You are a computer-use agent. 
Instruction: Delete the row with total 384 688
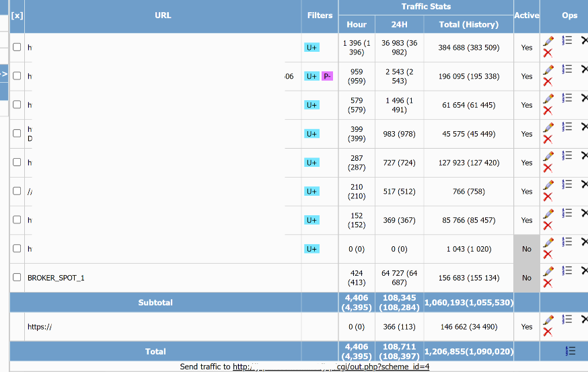coord(548,53)
